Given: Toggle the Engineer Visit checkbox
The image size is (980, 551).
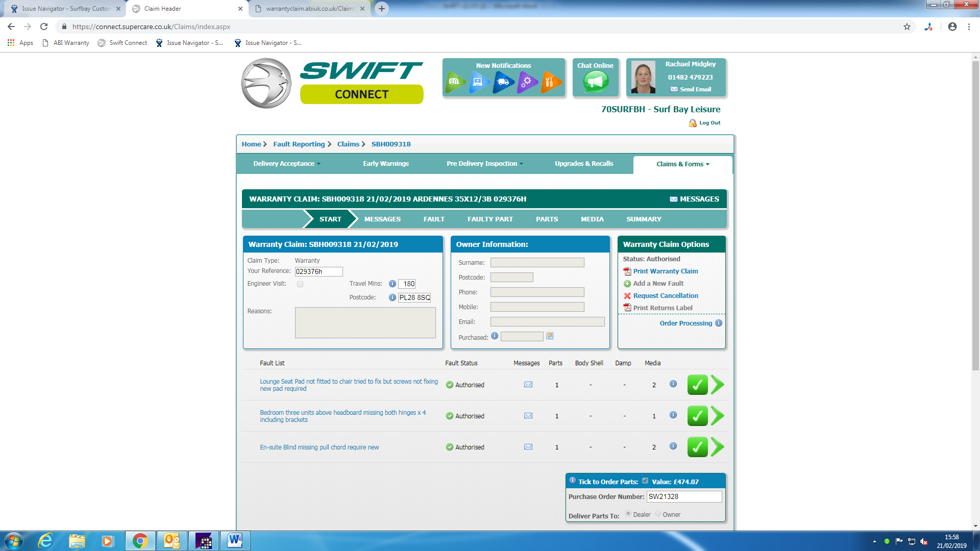Looking at the screenshot, I should tap(300, 284).
